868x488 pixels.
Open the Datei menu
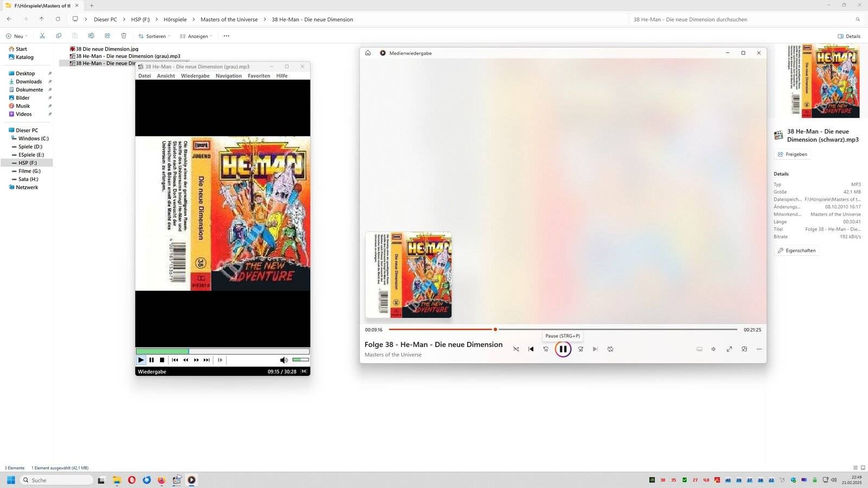click(145, 76)
